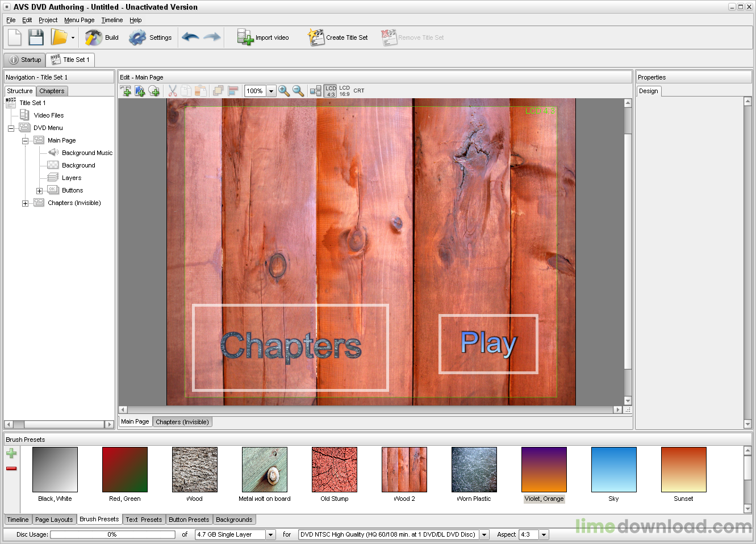Select the Chapters button on the canvas

[x=291, y=348]
